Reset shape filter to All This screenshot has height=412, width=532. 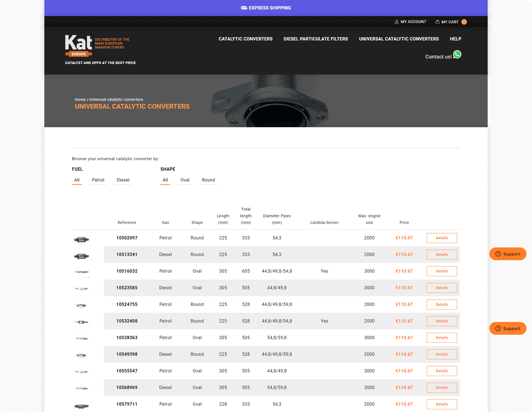tap(165, 180)
